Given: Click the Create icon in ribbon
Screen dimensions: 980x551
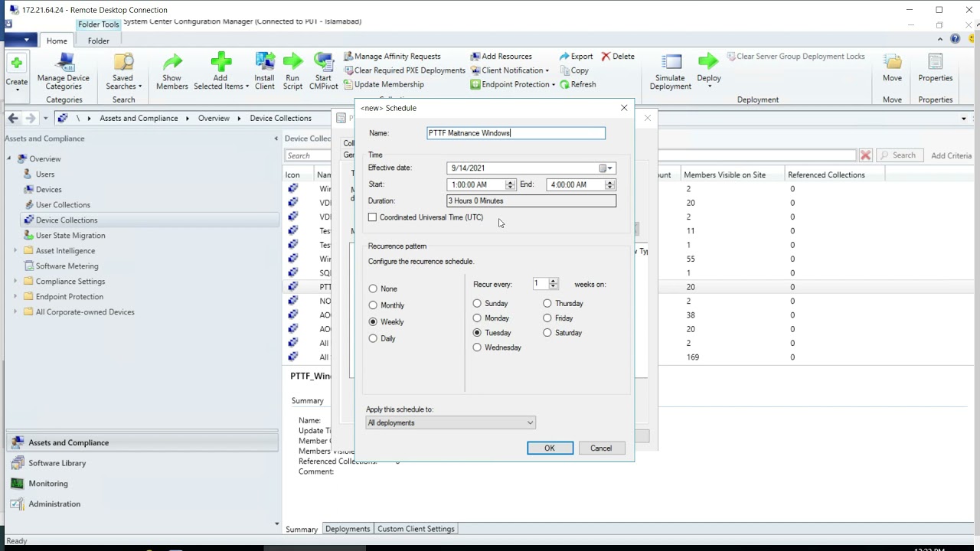Looking at the screenshot, I should 16,63.
